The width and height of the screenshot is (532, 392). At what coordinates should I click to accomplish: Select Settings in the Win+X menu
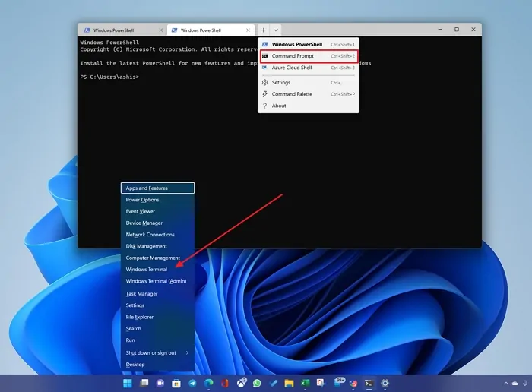pyautogui.click(x=157, y=305)
